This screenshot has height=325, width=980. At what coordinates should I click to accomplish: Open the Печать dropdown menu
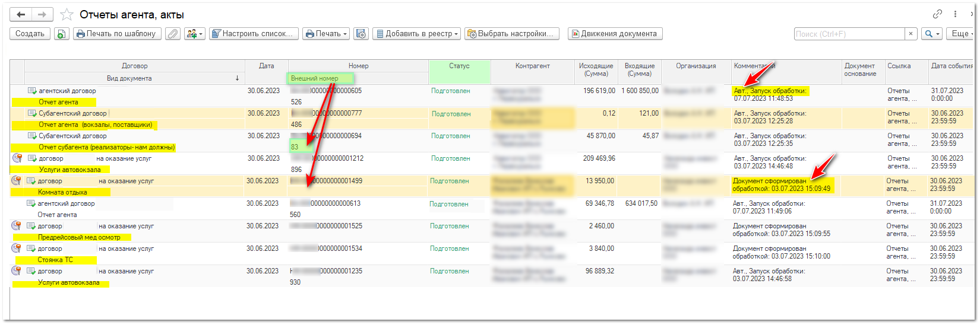[326, 34]
